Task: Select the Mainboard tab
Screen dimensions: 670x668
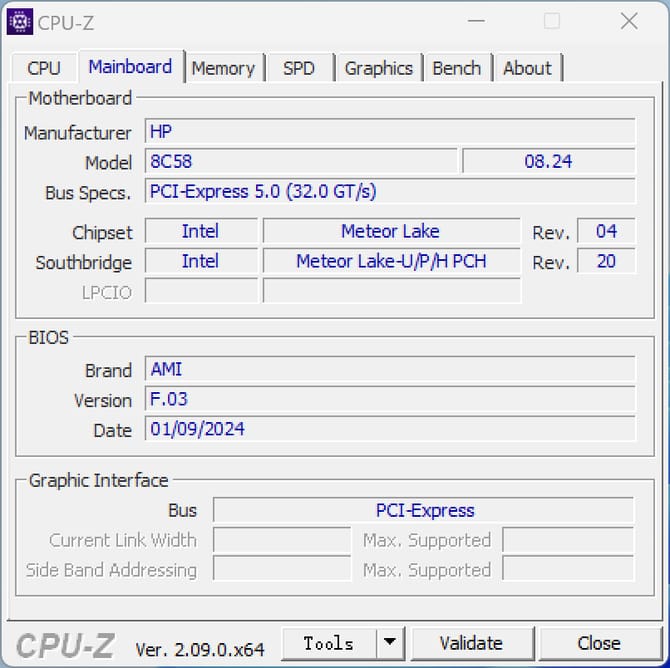Action: [x=130, y=67]
